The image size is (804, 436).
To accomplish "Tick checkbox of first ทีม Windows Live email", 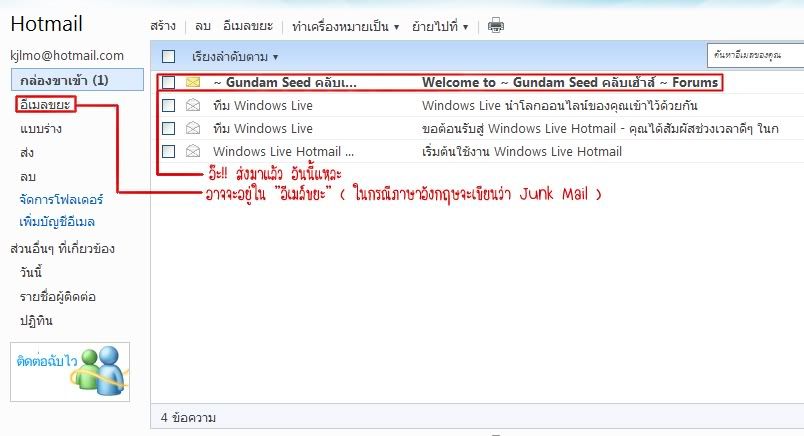I will 168,105.
